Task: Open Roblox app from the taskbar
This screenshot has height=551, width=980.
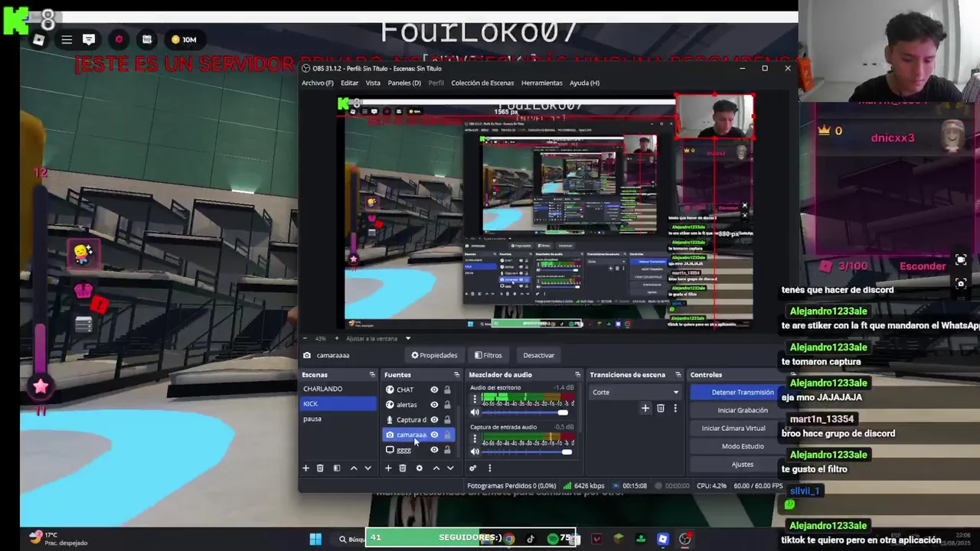Action: click(663, 539)
